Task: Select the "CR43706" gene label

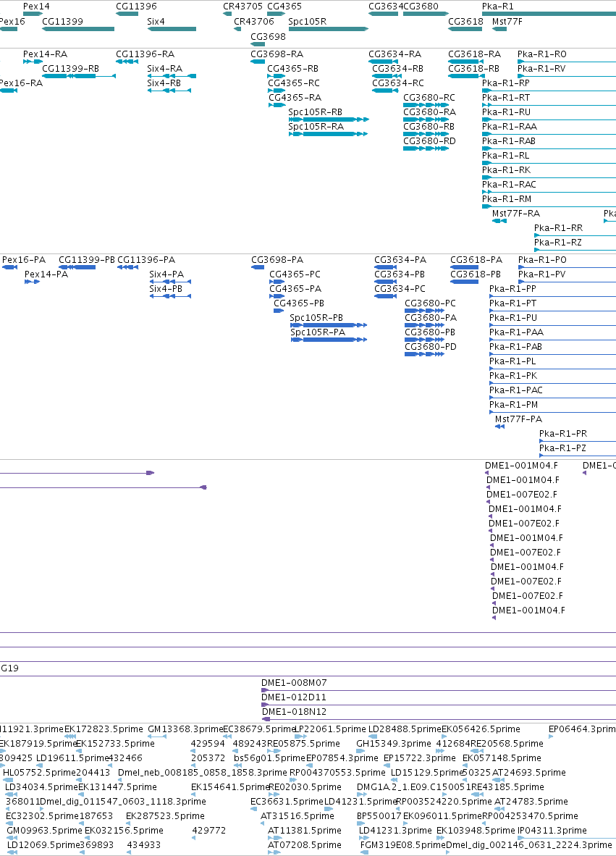Action: 254,22
